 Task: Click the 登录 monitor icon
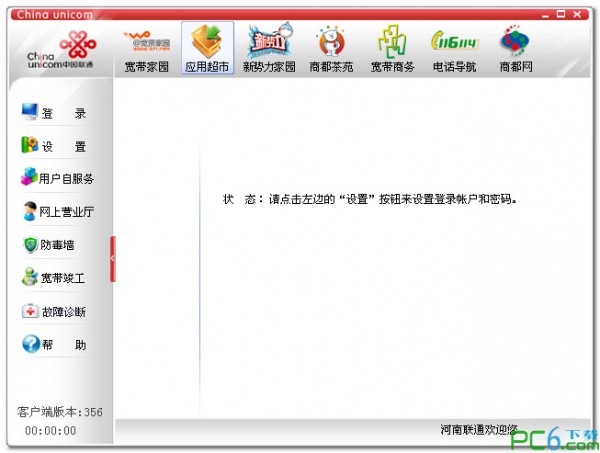click(29, 112)
